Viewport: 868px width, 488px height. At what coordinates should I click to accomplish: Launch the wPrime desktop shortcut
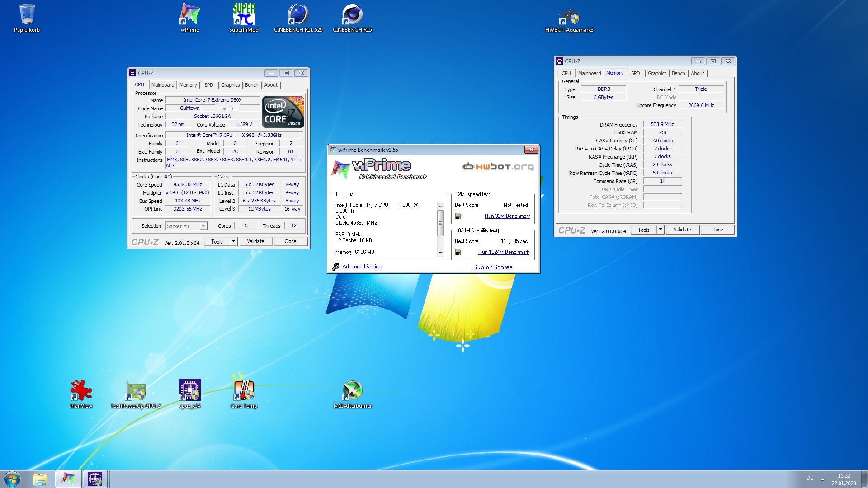(190, 18)
